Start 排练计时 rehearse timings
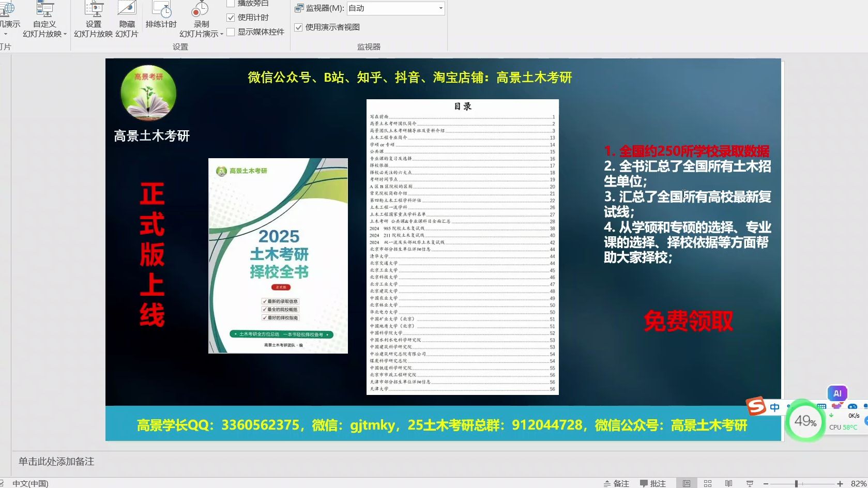 pos(161,16)
